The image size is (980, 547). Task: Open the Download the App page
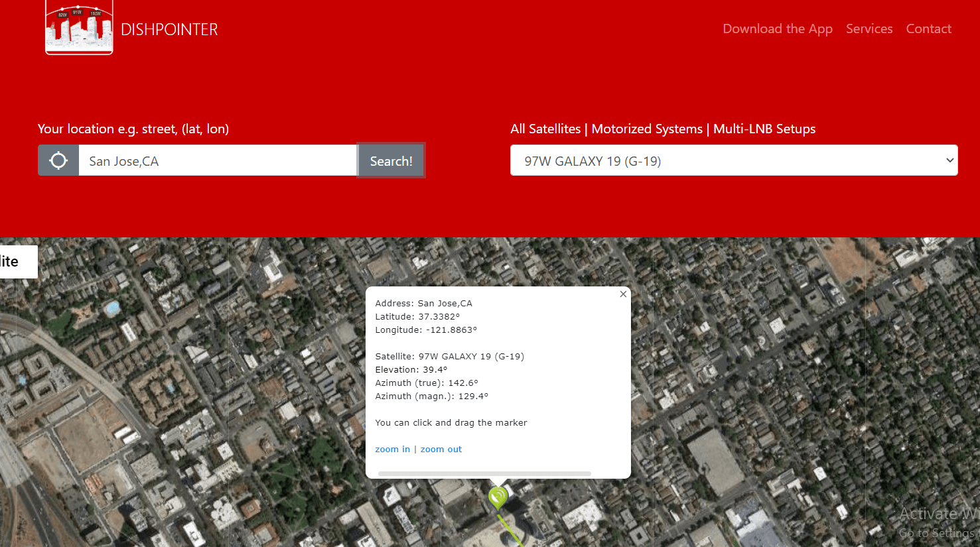[x=777, y=29]
